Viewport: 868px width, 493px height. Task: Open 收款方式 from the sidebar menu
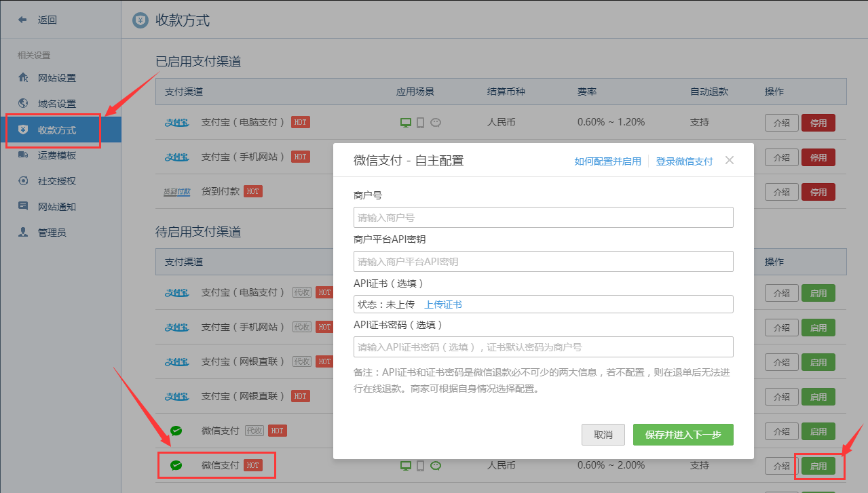tap(61, 130)
